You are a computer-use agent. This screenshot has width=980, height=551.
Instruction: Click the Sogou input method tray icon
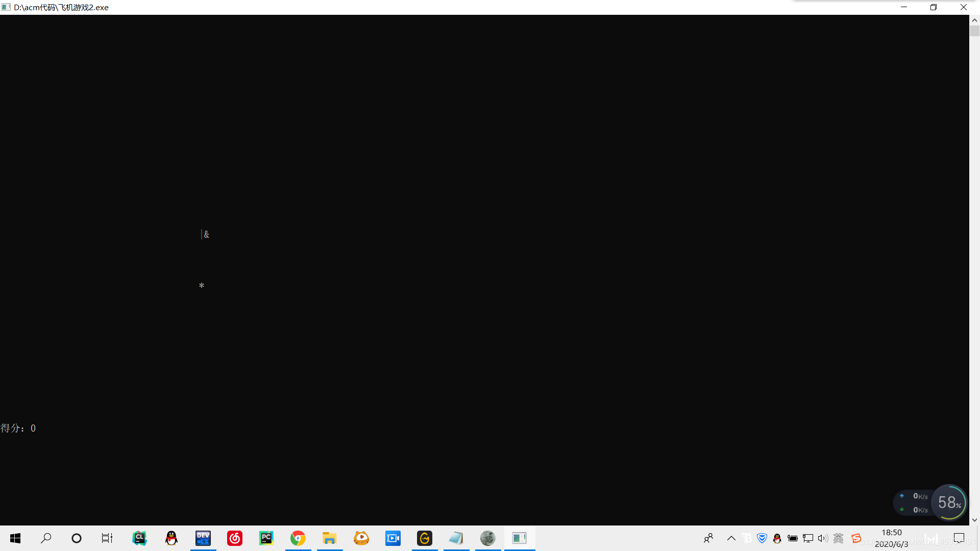tap(856, 538)
